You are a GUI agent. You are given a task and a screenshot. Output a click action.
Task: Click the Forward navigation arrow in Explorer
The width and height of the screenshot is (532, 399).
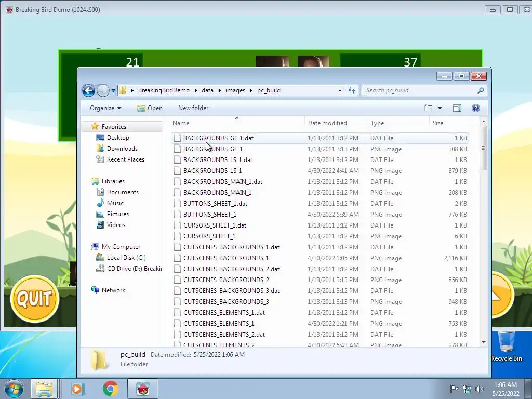(103, 90)
